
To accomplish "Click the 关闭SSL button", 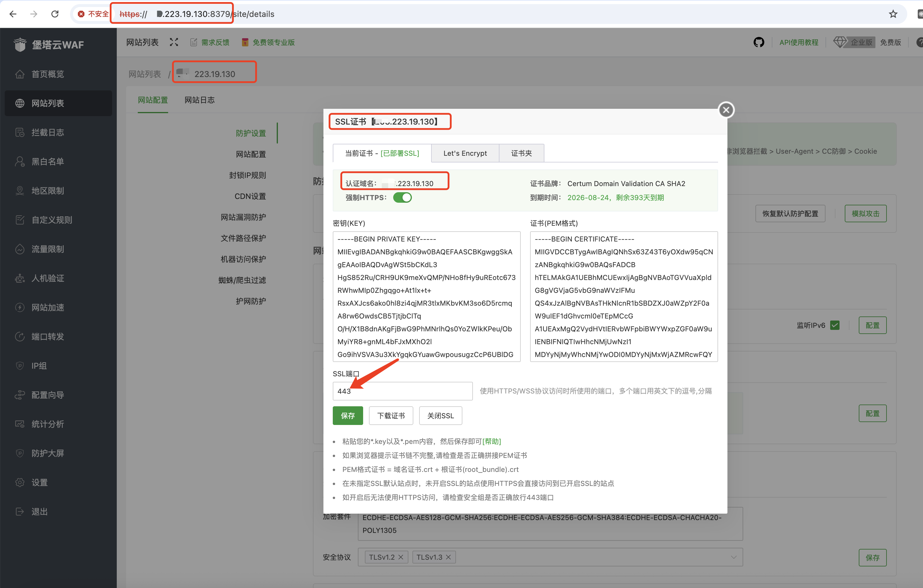I will click(440, 416).
